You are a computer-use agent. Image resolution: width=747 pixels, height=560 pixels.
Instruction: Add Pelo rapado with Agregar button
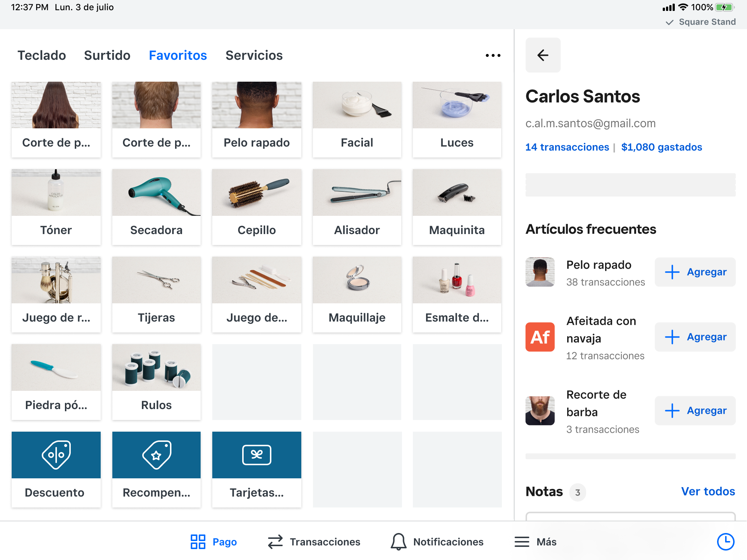click(695, 272)
